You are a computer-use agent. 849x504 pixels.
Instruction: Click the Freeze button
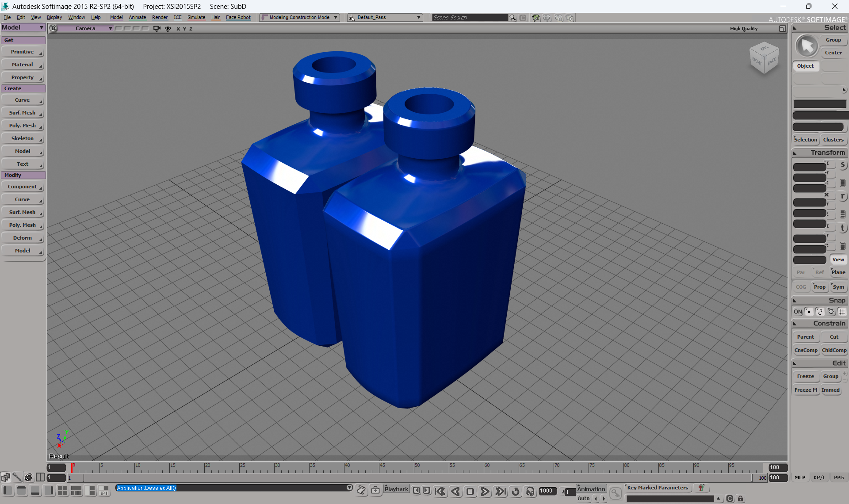coord(805,376)
